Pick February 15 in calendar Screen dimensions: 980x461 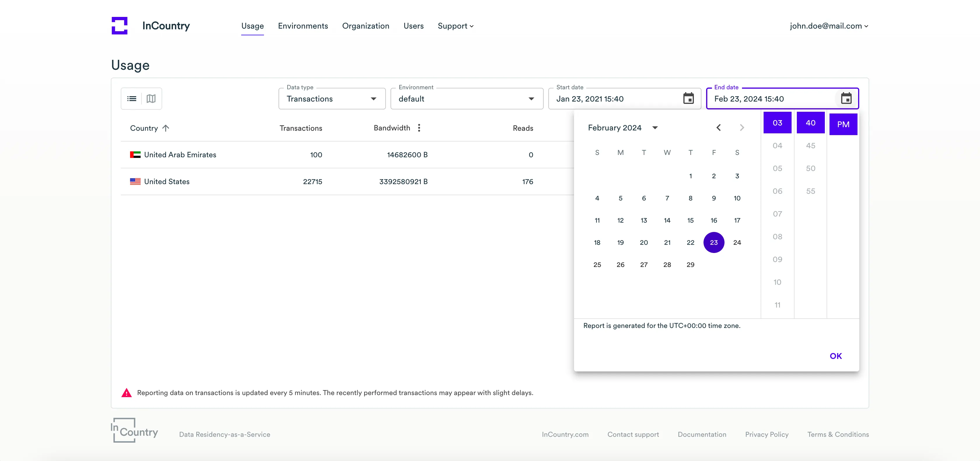click(690, 220)
